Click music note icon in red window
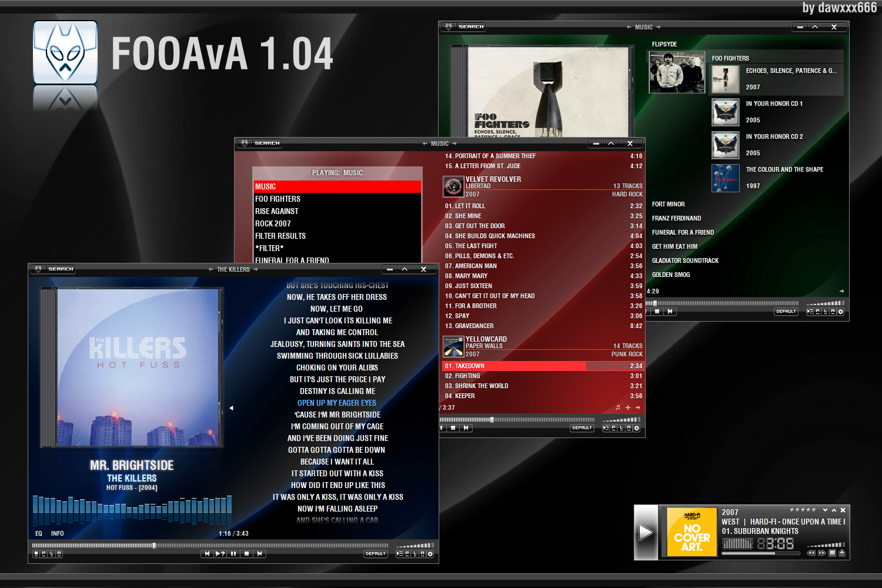 (x=617, y=407)
